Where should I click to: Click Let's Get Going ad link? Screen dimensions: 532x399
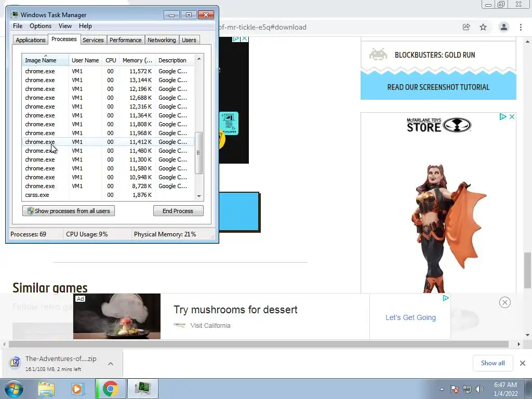tap(410, 317)
